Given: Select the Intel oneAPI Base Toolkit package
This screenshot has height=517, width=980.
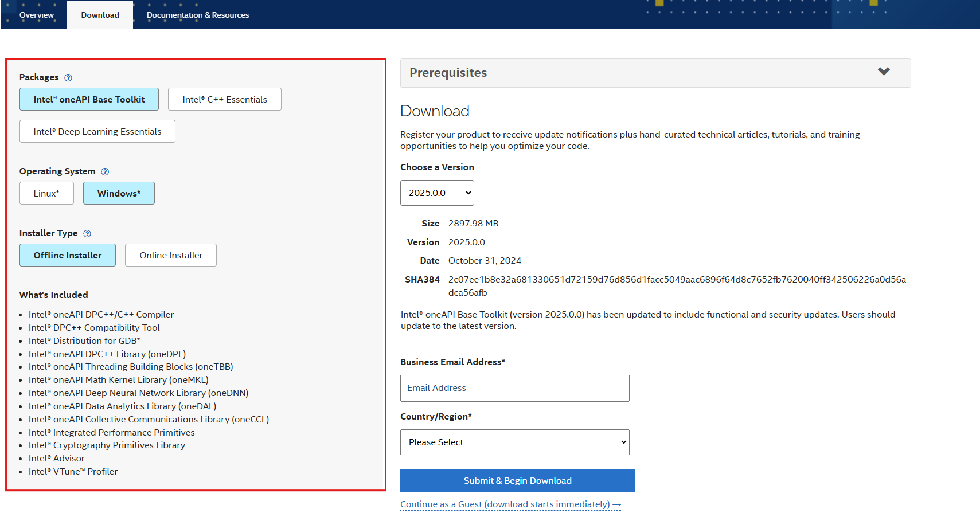Looking at the screenshot, I should click(x=89, y=99).
